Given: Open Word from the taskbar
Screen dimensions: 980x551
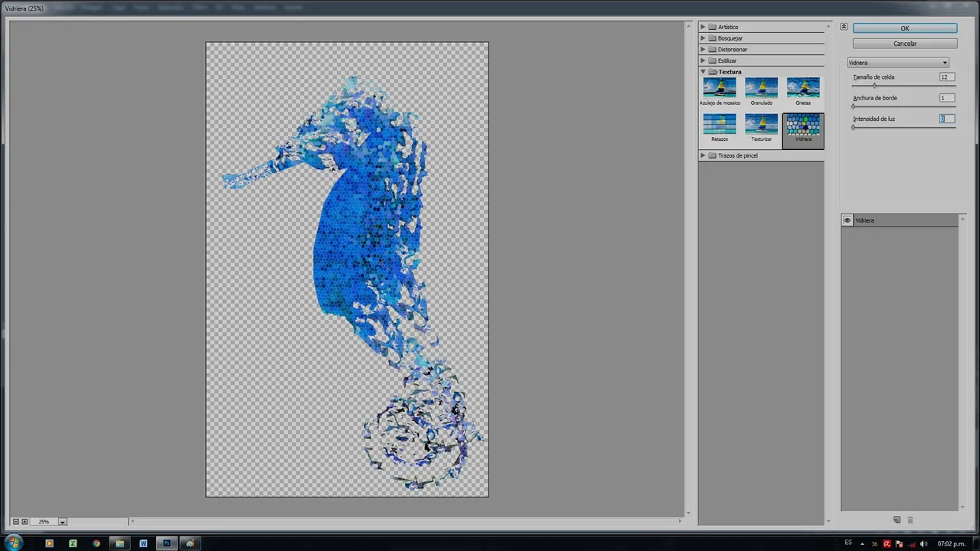Looking at the screenshot, I should (x=143, y=543).
